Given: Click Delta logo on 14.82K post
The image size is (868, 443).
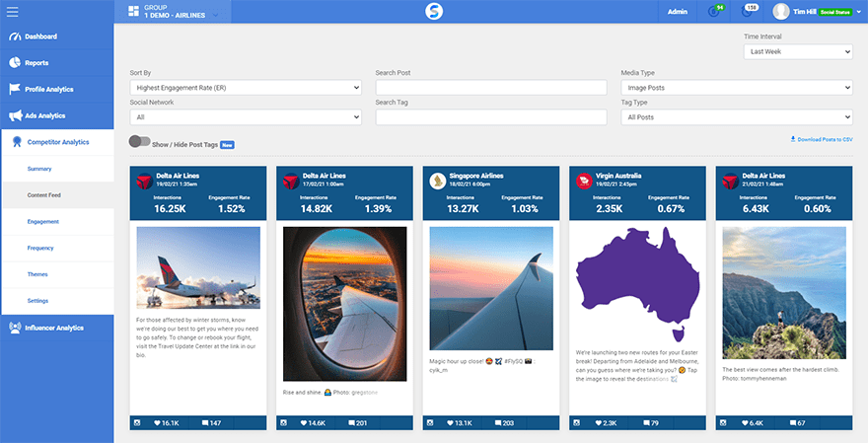Looking at the screenshot, I should pos(291,182).
